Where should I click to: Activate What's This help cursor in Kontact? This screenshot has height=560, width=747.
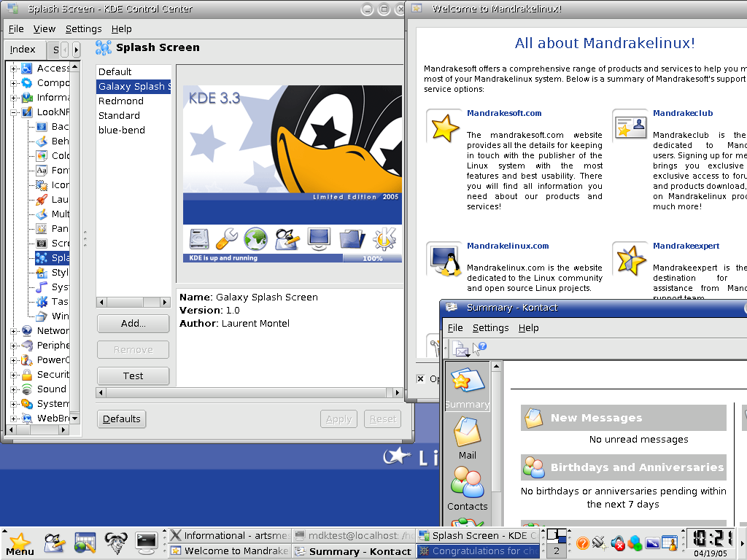point(479,348)
